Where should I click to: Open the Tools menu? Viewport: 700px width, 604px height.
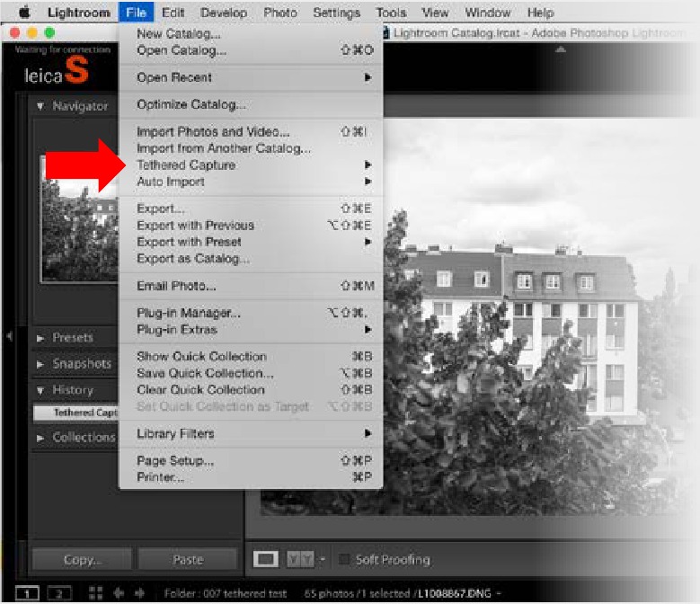pos(391,13)
